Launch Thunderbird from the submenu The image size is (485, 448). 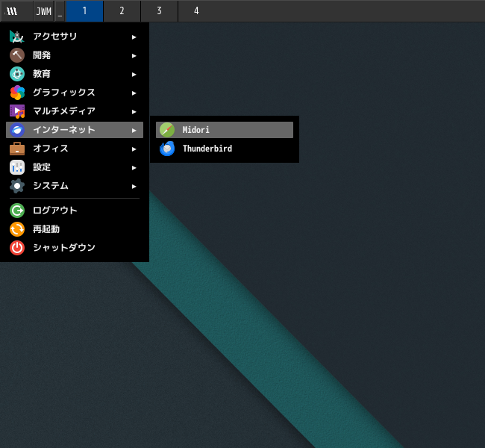[225, 149]
